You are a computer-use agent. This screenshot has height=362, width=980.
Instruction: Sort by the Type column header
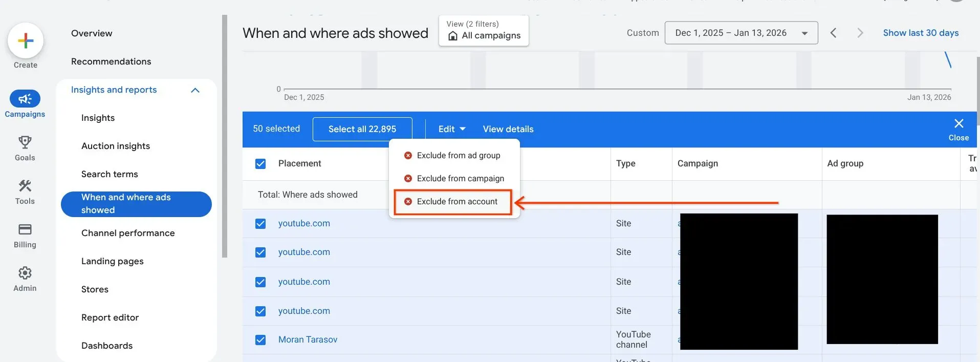tap(625, 163)
